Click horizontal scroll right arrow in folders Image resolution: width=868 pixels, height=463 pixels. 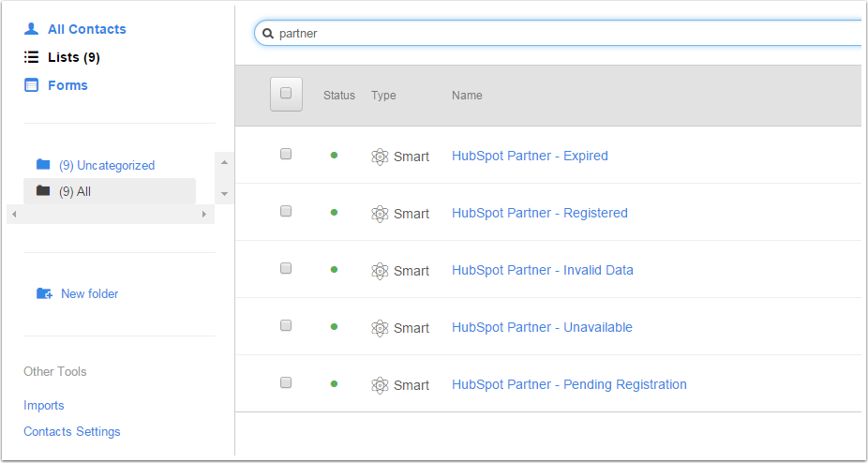(204, 215)
